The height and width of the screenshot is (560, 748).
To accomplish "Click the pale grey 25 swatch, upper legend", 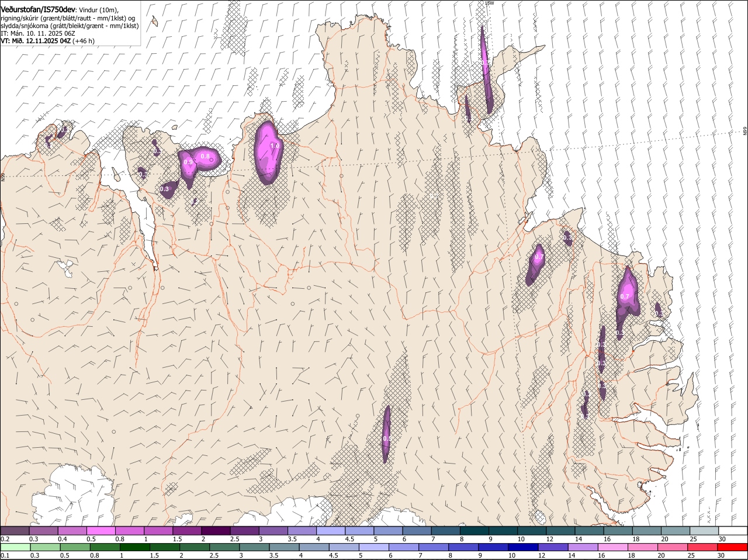I will [x=704, y=530].
